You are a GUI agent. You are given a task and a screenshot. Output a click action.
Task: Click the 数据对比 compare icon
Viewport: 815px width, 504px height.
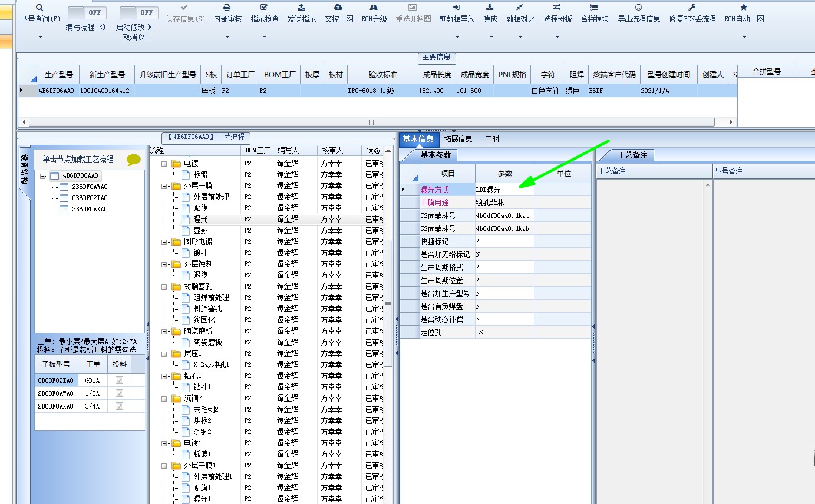(x=520, y=7)
